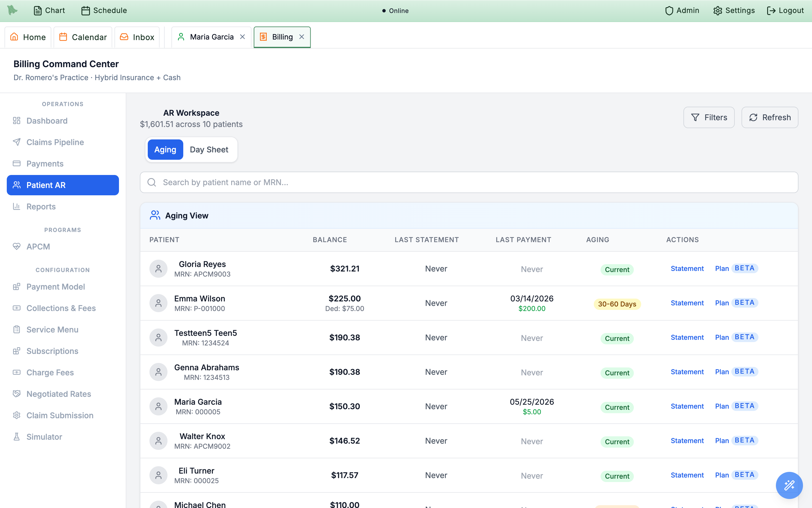The width and height of the screenshot is (812, 508).
Task: Open the Chart menu in top bar
Action: pyautogui.click(x=49, y=10)
